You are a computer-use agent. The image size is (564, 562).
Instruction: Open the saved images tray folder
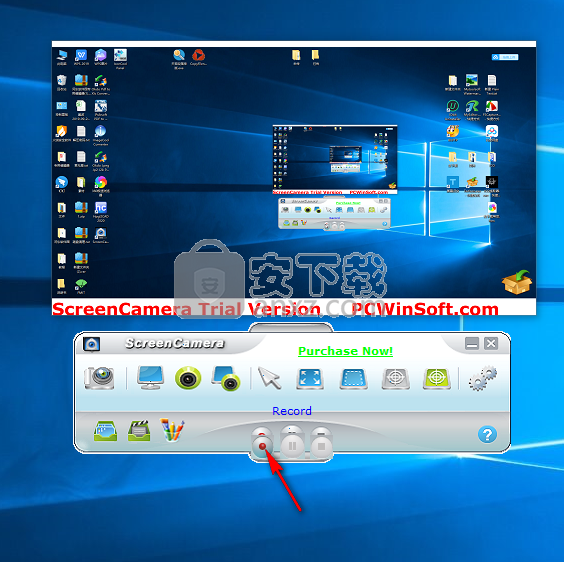click(x=105, y=431)
